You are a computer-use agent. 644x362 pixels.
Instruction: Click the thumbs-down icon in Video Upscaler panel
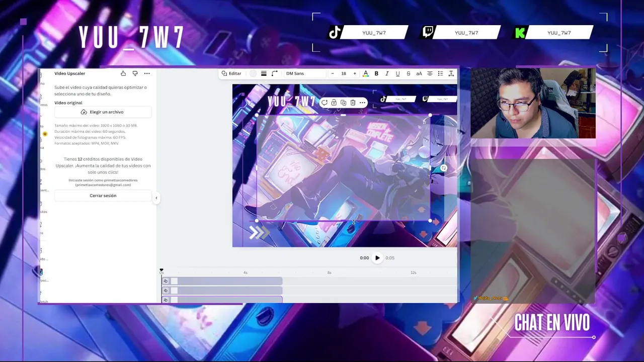click(135, 73)
